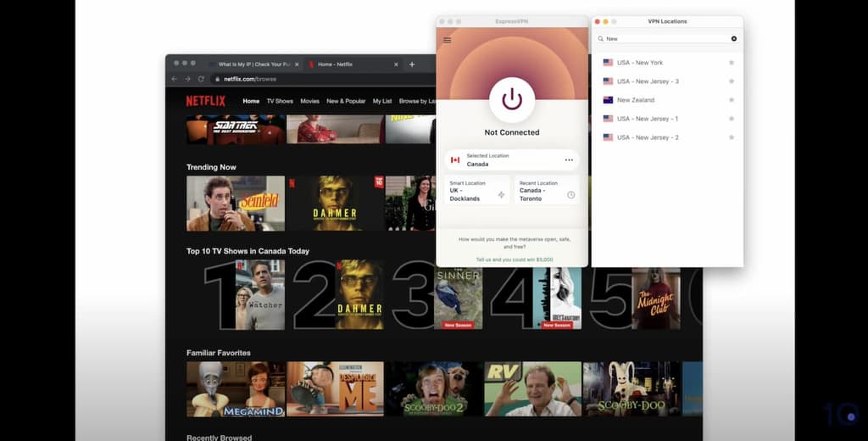The image size is (868, 441).
Task: Click the VPN Locations search field containing 'New'
Action: click(667, 39)
